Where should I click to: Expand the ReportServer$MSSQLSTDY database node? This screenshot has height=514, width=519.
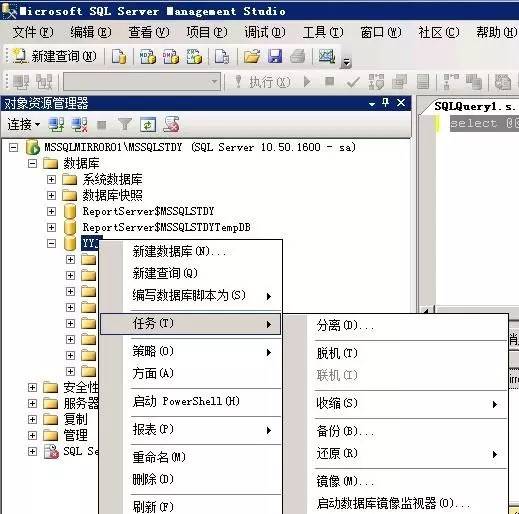51,211
